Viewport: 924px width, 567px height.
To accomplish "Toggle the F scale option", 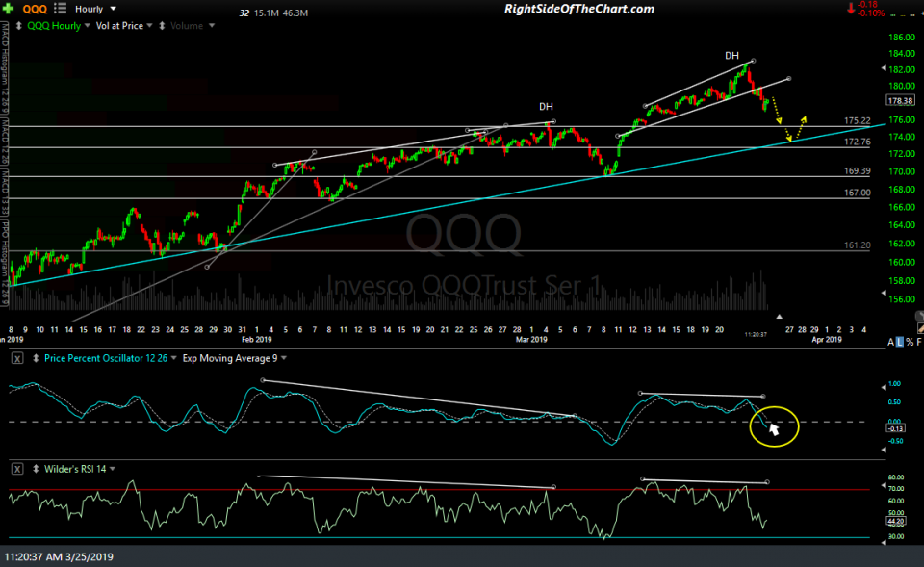I will click(921, 340).
